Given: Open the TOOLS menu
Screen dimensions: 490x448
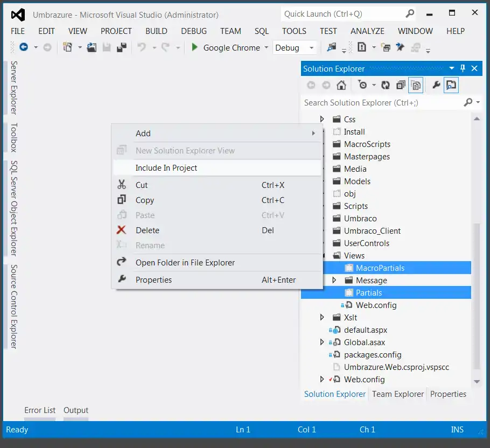Looking at the screenshot, I should 294,31.
